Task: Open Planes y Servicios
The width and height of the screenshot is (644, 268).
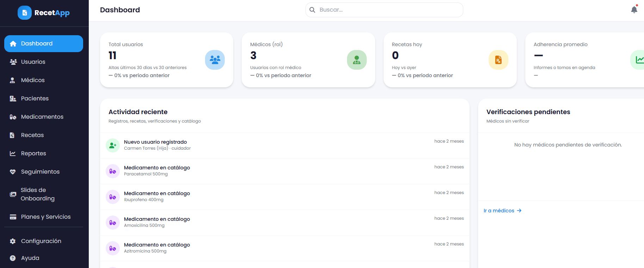Action: tap(44, 217)
